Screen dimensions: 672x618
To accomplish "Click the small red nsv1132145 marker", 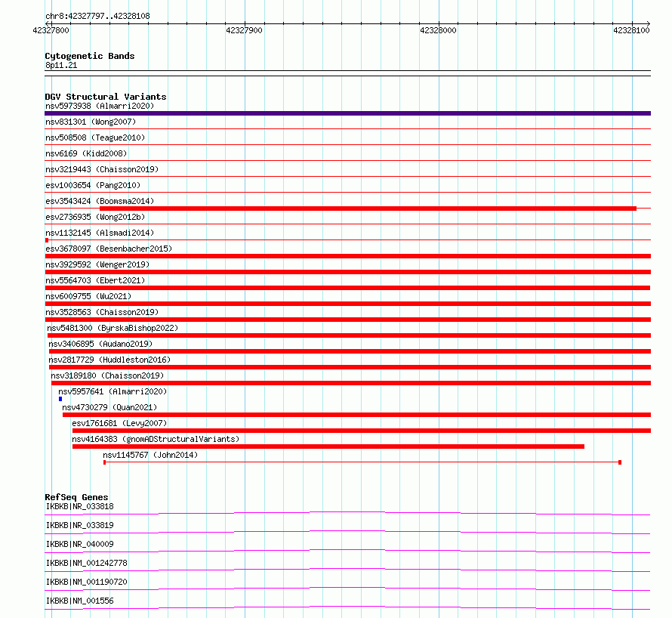I will [47, 240].
